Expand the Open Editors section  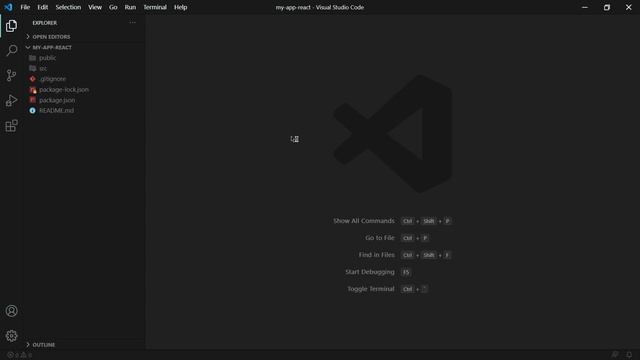[83, 37]
